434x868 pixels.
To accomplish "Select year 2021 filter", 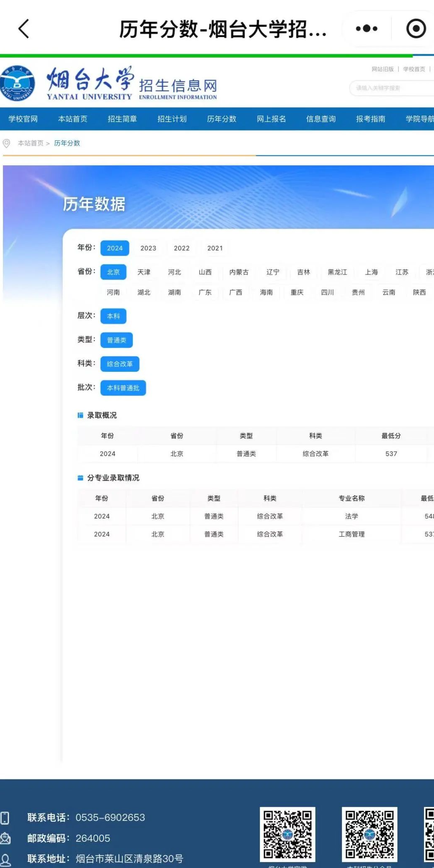I will point(215,248).
